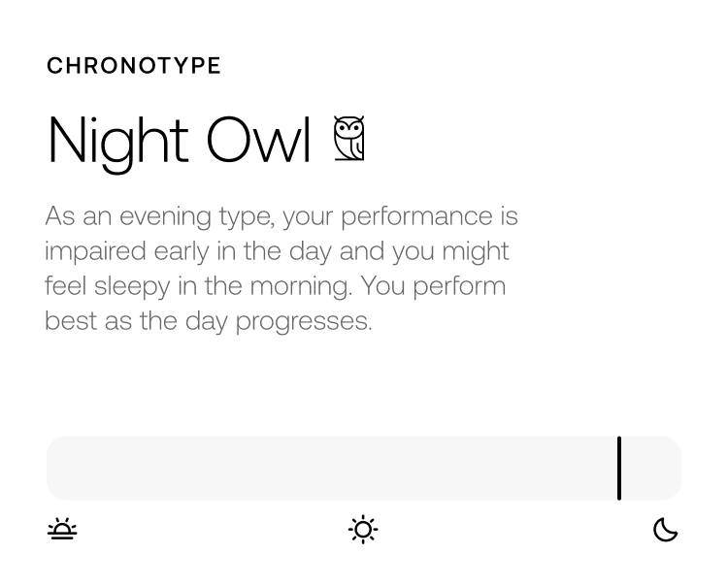This screenshot has height=587, width=728.
Task: Select the sunrise icon below the bar
Action: 63,530
